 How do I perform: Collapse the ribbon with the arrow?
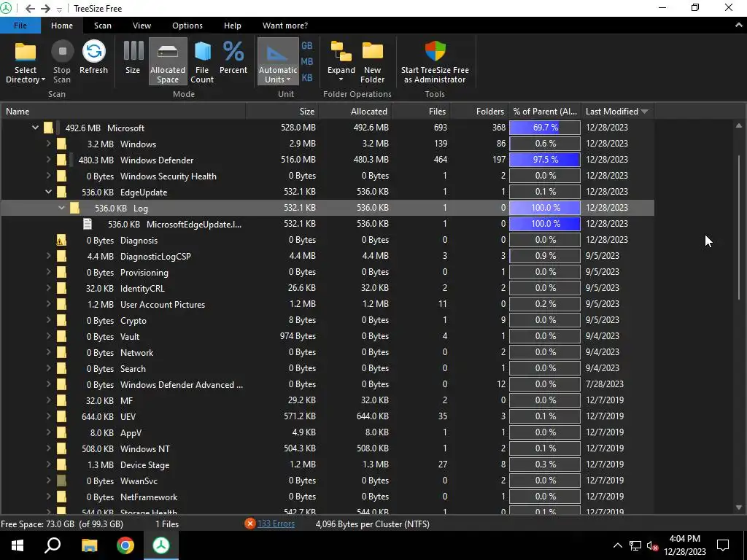(738, 26)
